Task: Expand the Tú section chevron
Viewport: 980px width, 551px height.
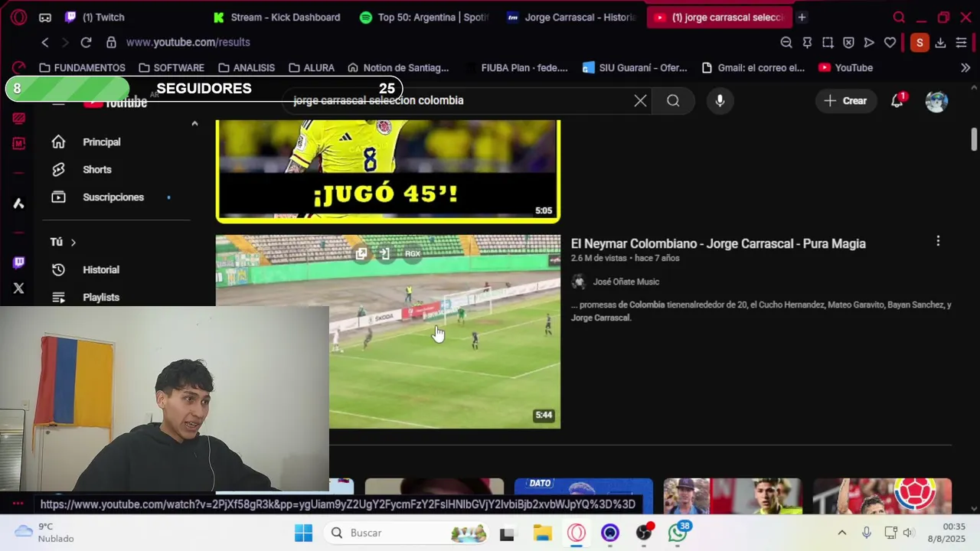Action: (73, 242)
